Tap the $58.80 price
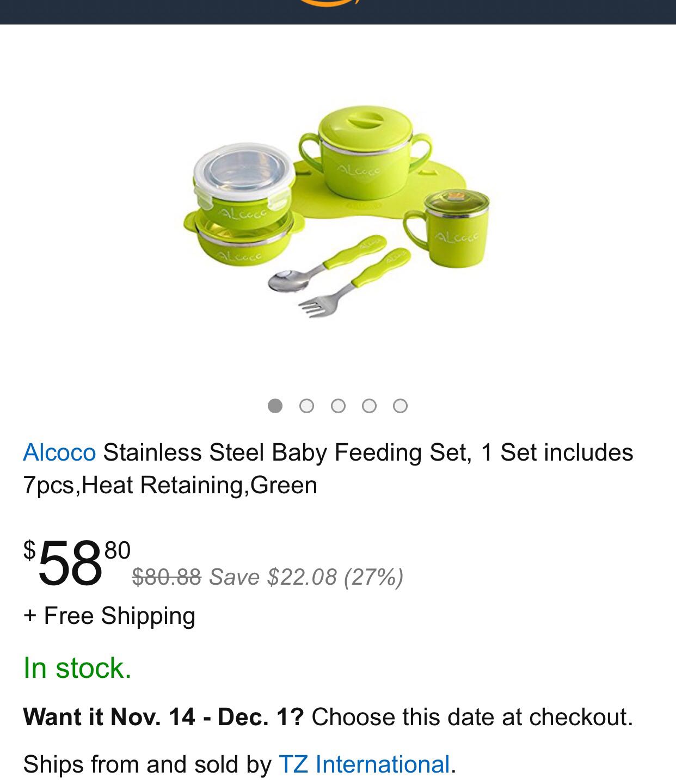This screenshot has width=676, height=784. point(76,563)
